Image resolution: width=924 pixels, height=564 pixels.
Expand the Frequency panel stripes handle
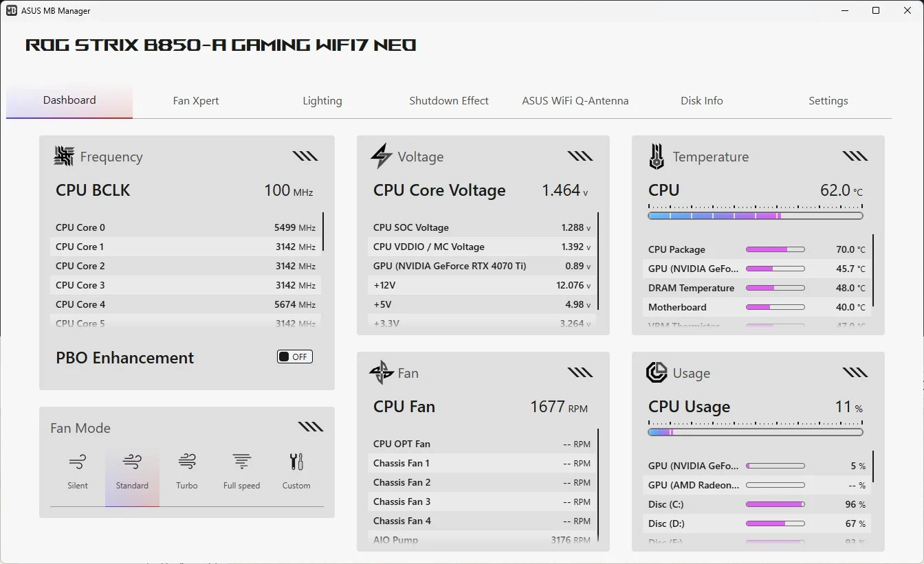point(305,156)
